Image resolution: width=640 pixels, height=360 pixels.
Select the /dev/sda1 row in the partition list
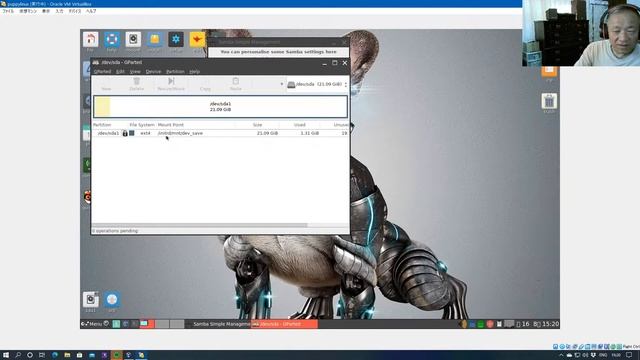coord(220,133)
